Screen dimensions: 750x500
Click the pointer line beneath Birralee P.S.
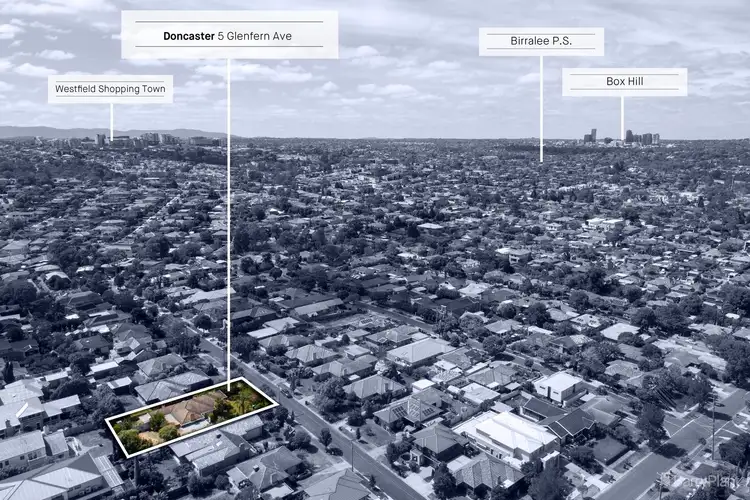tap(541, 108)
